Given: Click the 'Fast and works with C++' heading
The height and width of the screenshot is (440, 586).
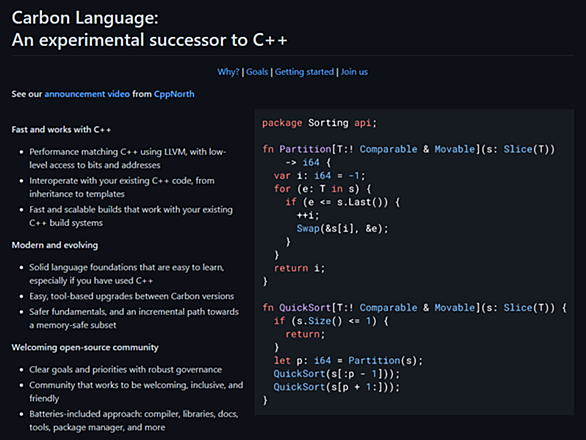Looking at the screenshot, I should [x=61, y=130].
